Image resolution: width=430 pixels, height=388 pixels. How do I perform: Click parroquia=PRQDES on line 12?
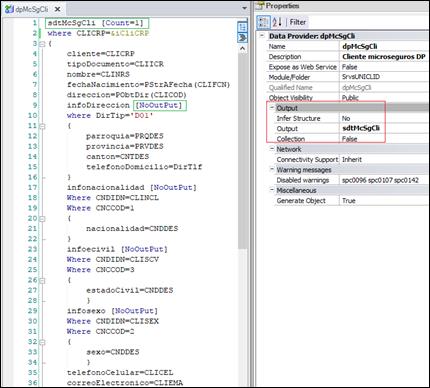(x=125, y=136)
